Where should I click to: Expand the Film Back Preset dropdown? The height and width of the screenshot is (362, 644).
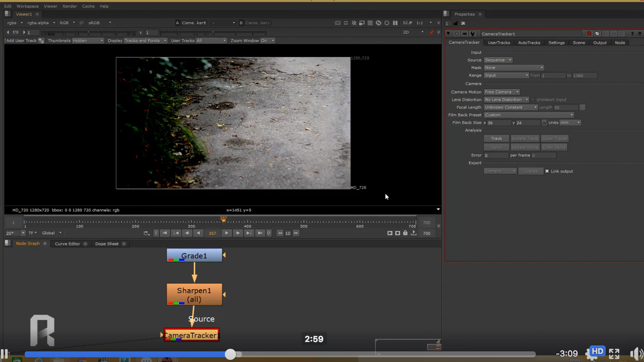click(x=528, y=115)
